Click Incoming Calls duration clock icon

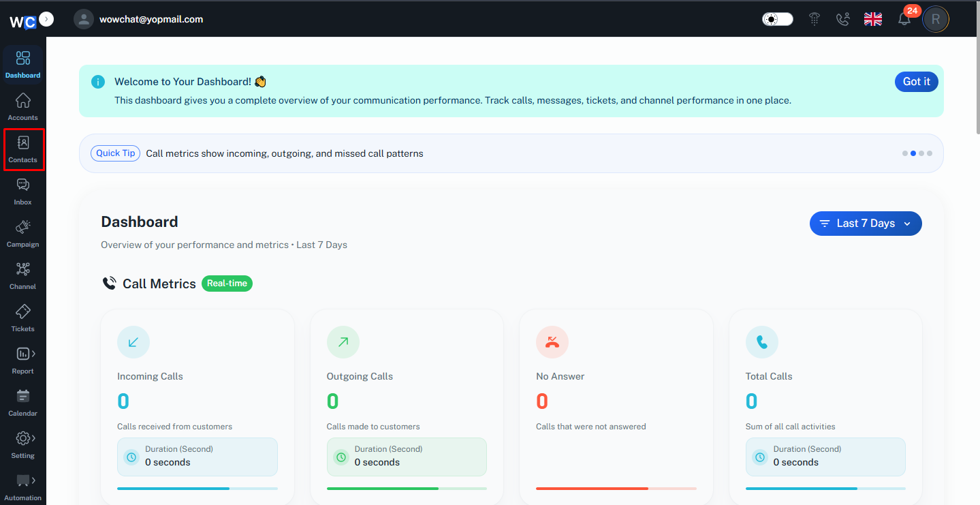tap(131, 457)
